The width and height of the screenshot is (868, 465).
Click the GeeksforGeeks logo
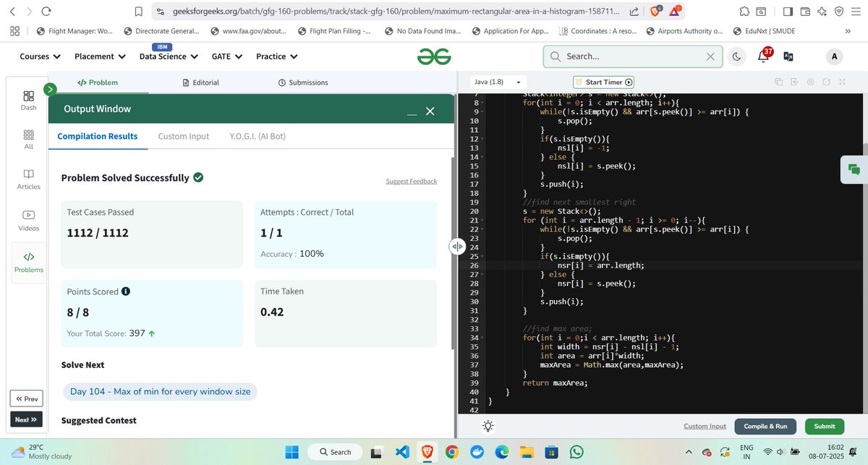[434, 56]
